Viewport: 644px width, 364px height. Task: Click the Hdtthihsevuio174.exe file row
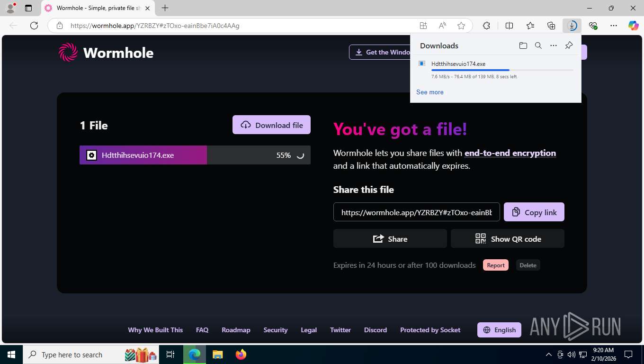(x=195, y=155)
